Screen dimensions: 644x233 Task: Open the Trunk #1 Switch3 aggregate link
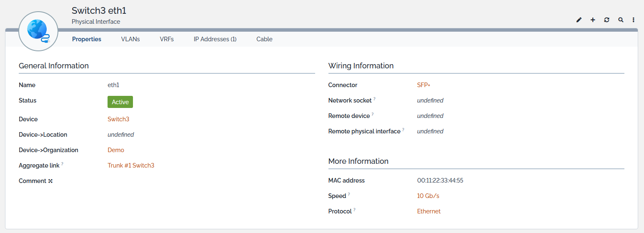pos(131,165)
